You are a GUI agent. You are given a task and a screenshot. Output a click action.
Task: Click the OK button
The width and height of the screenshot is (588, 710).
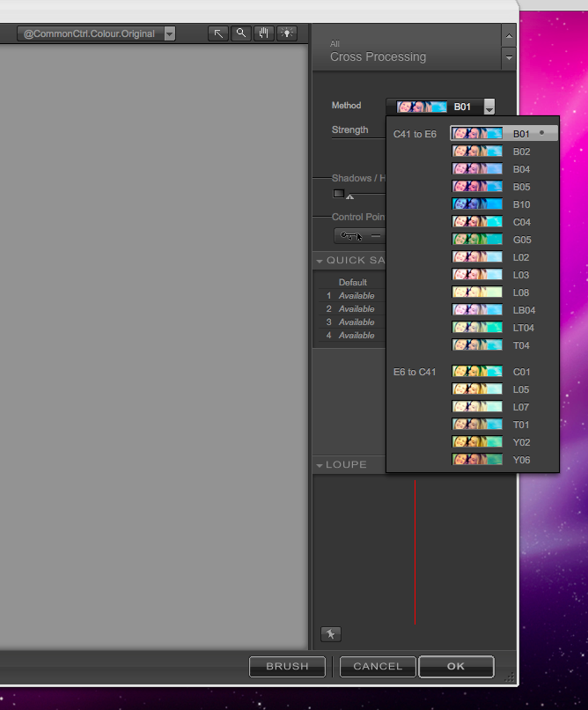pyautogui.click(x=456, y=667)
